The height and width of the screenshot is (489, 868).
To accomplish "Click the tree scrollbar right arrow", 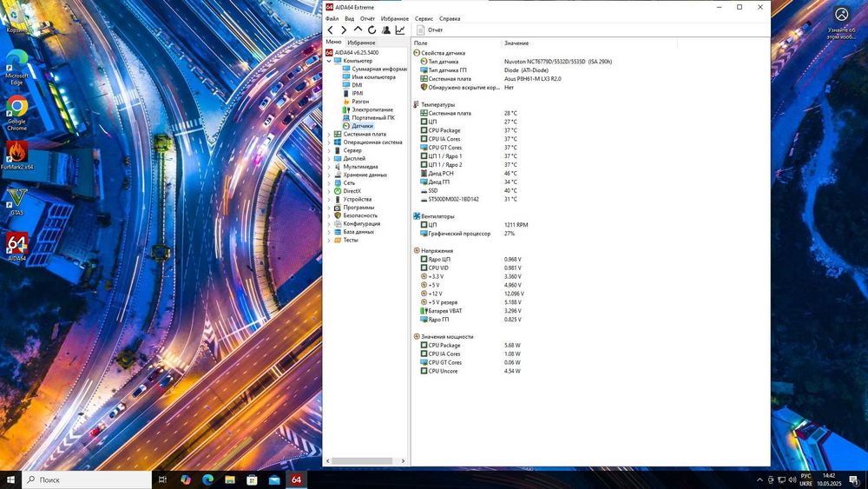I will pyautogui.click(x=403, y=460).
